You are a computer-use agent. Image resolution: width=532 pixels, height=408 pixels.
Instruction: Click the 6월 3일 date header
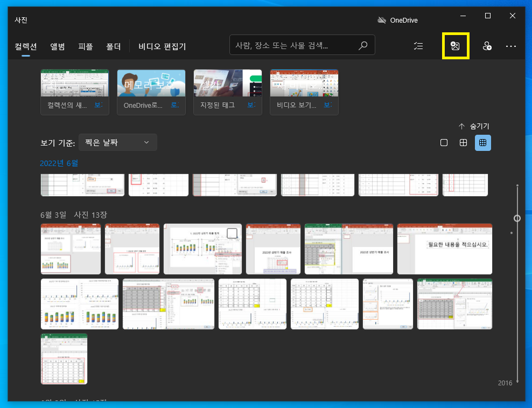pyautogui.click(x=53, y=215)
